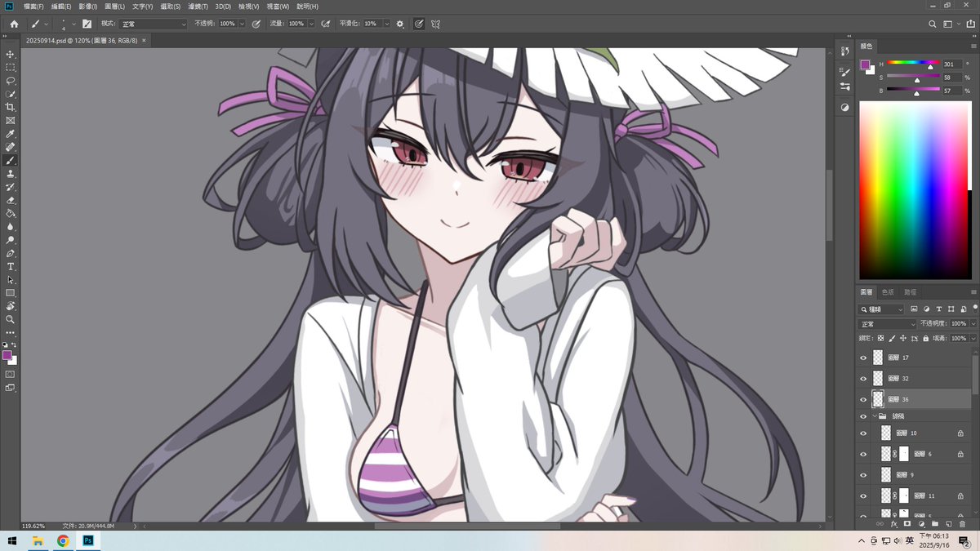980x551 pixels.
Task: Hide layer 圖層 17
Action: coord(864,358)
